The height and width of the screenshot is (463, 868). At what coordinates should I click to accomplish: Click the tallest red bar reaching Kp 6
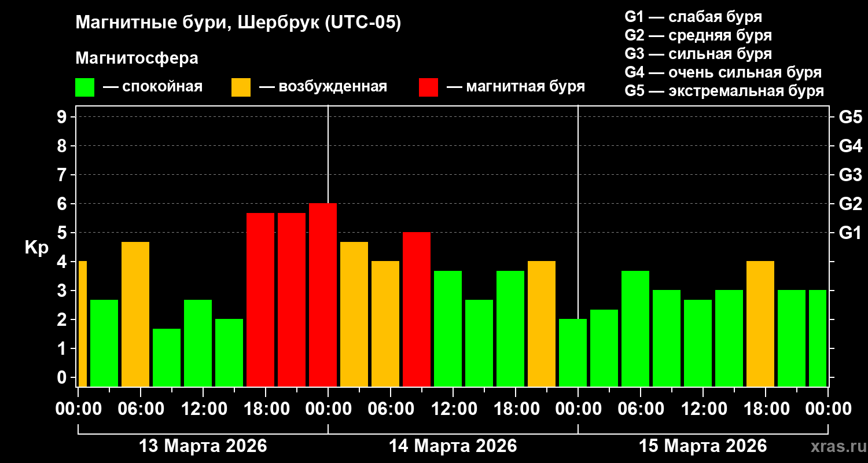tap(323, 295)
